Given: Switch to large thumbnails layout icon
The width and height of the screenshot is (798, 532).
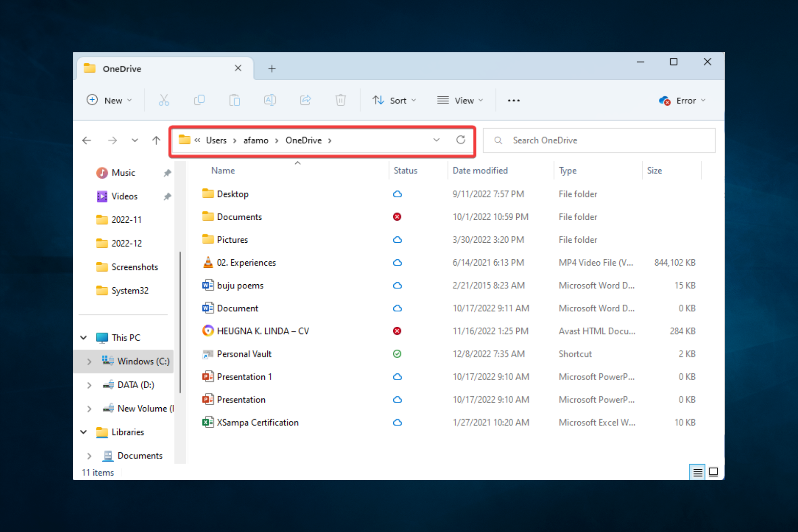Looking at the screenshot, I should click(713, 472).
